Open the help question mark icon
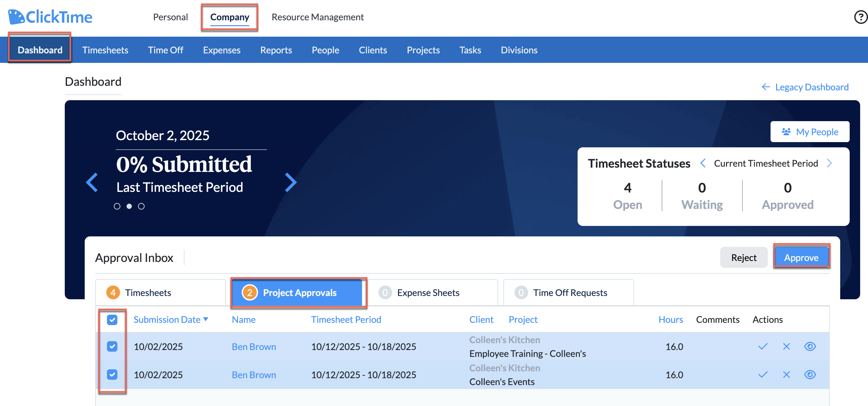The height and width of the screenshot is (406, 868). click(861, 17)
